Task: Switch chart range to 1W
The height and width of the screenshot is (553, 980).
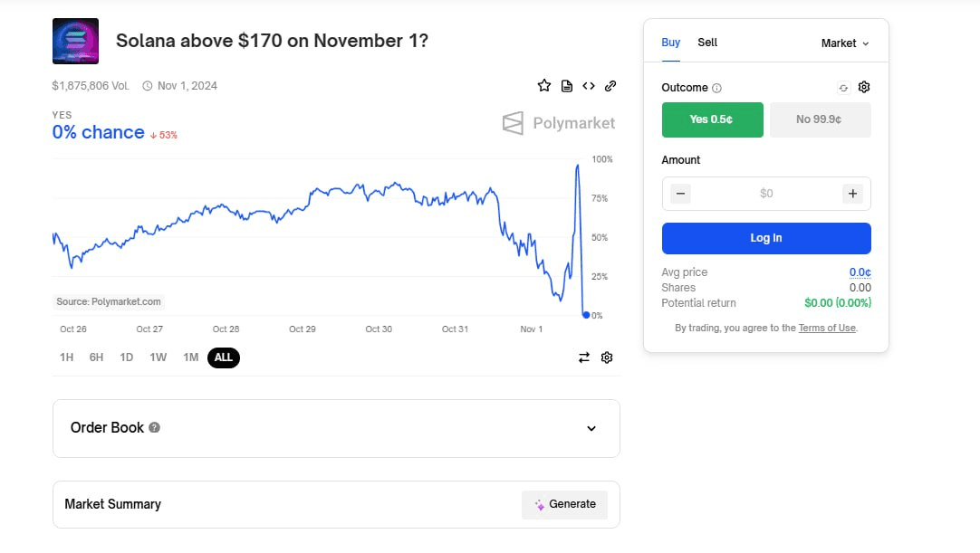Action: (x=159, y=358)
